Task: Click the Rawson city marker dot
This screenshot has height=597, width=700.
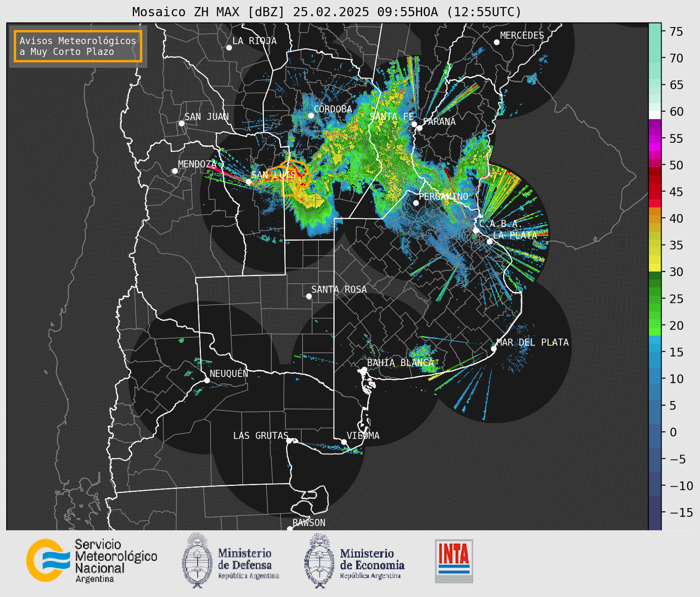Action: [x=290, y=529]
